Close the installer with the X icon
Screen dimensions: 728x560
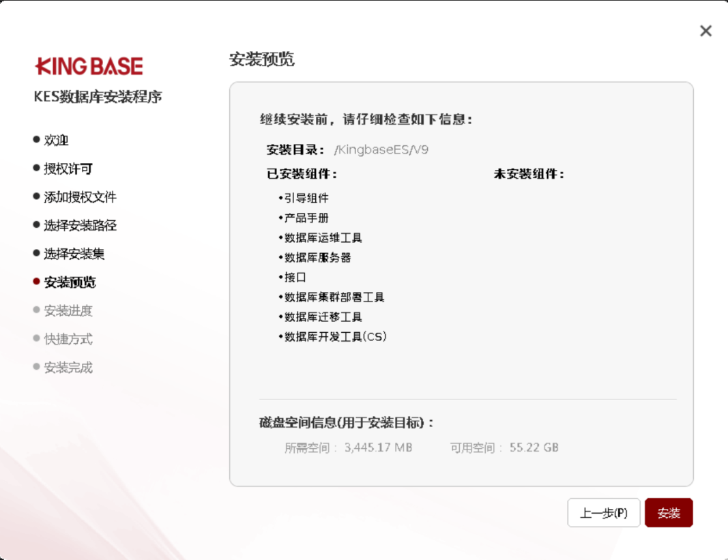(x=705, y=31)
